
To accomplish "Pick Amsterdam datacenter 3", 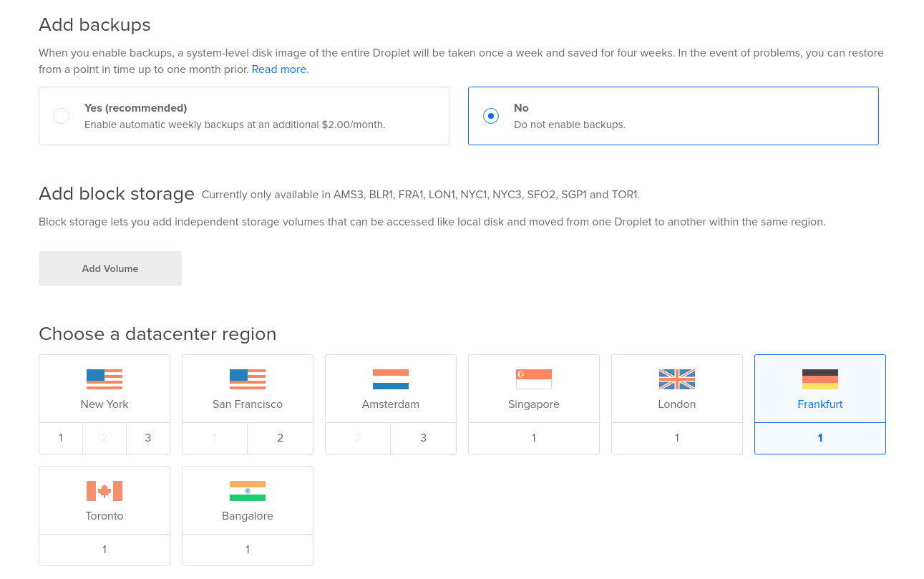I will pos(424,438).
